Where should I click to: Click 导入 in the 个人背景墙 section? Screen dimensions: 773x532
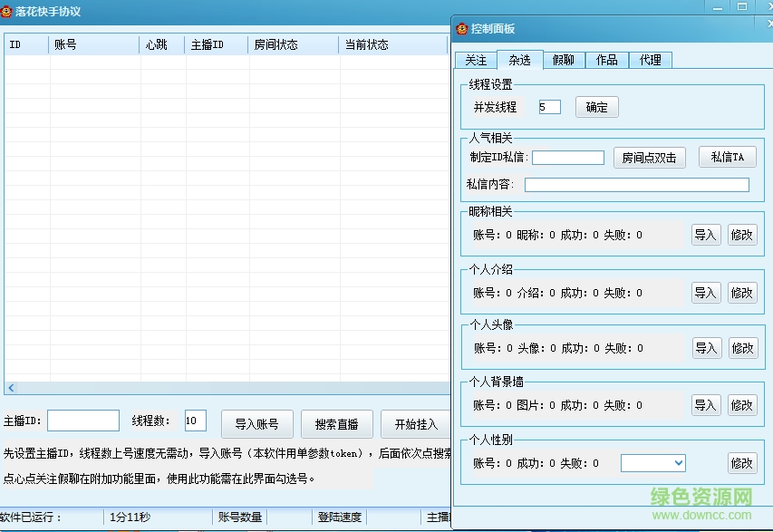coord(705,404)
